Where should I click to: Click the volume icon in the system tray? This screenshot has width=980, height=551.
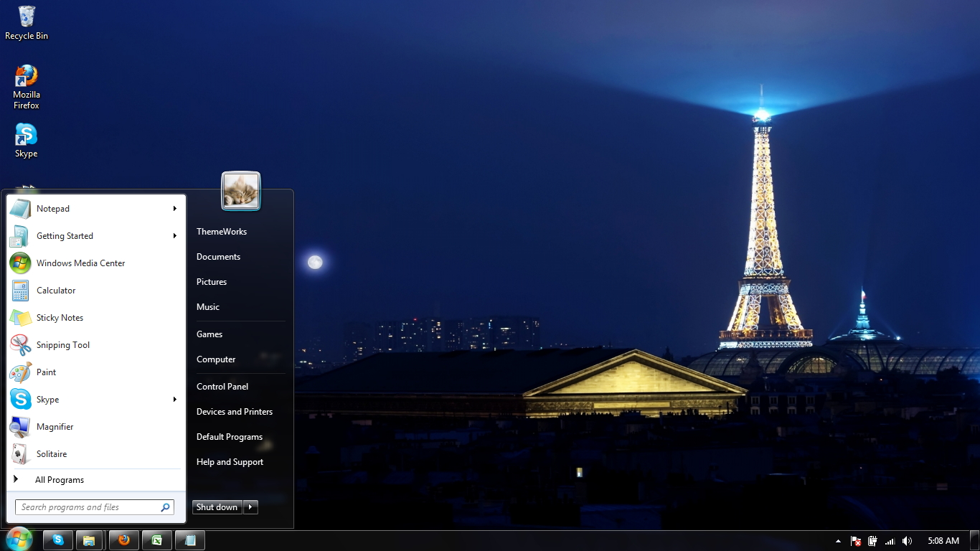[x=907, y=540]
